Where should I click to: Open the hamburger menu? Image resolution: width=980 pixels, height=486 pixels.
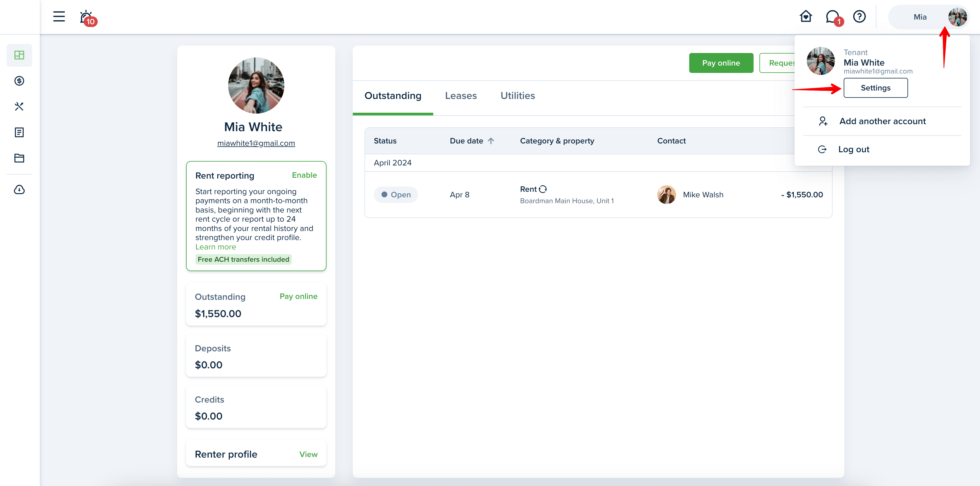click(x=59, y=16)
